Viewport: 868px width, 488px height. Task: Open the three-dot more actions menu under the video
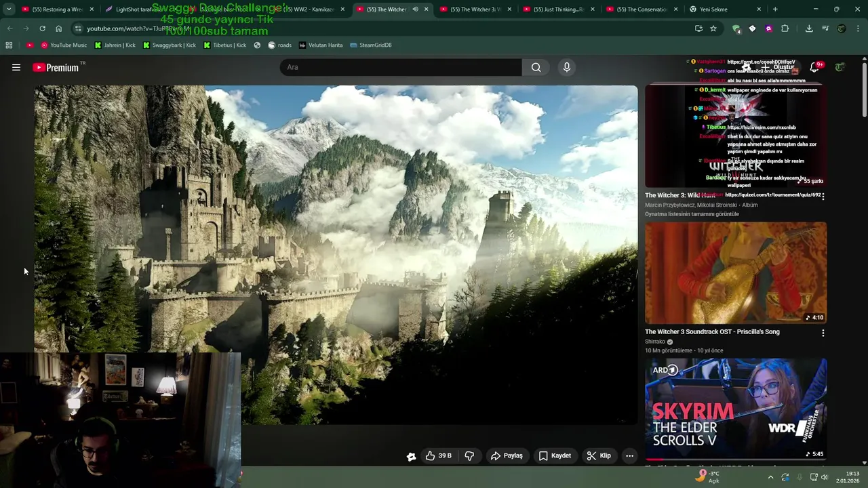[x=629, y=455]
